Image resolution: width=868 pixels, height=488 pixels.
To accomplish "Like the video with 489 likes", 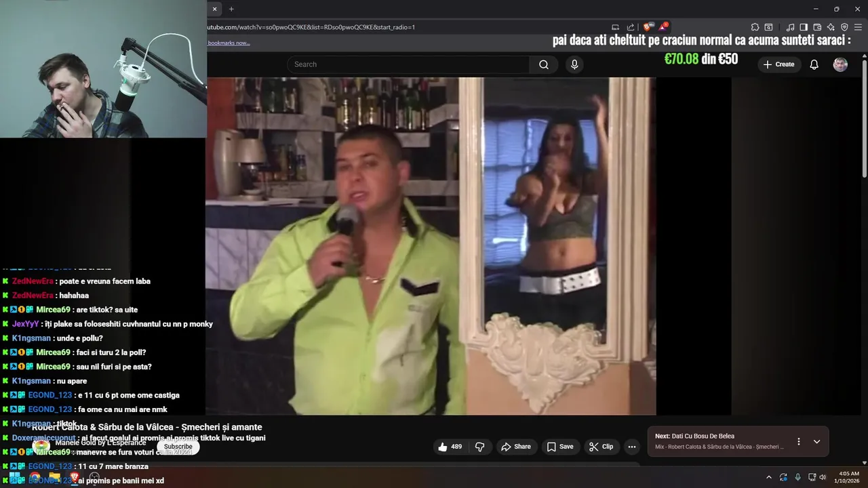I will pyautogui.click(x=450, y=447).
